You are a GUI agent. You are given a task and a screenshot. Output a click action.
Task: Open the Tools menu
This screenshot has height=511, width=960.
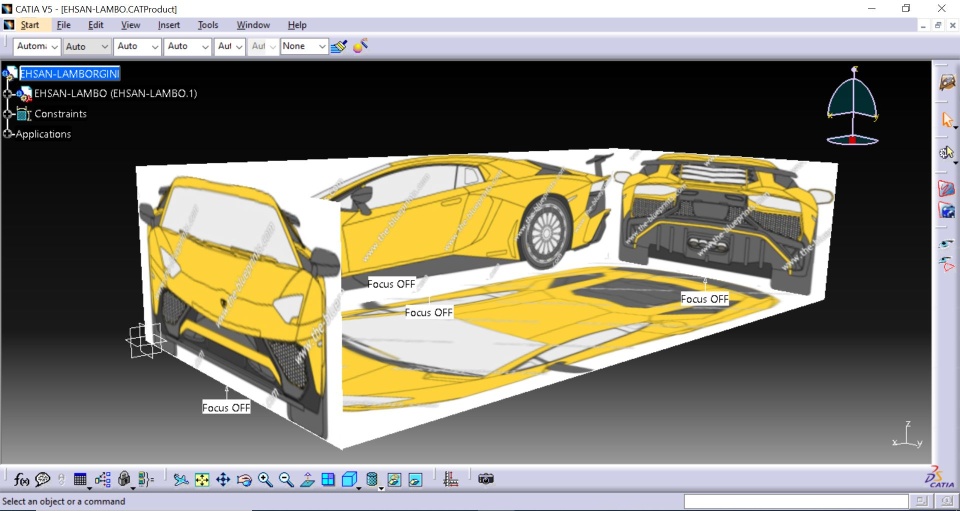pos(208,25)
